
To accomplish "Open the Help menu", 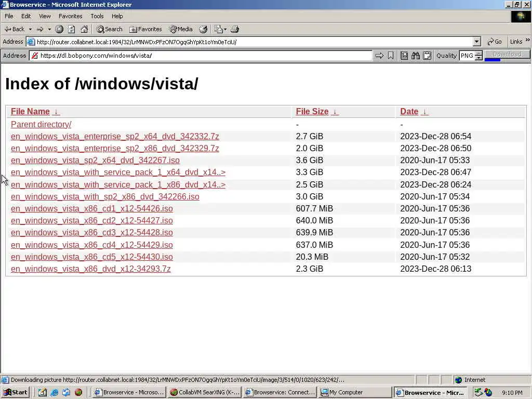I will click(x=117, y=16).
